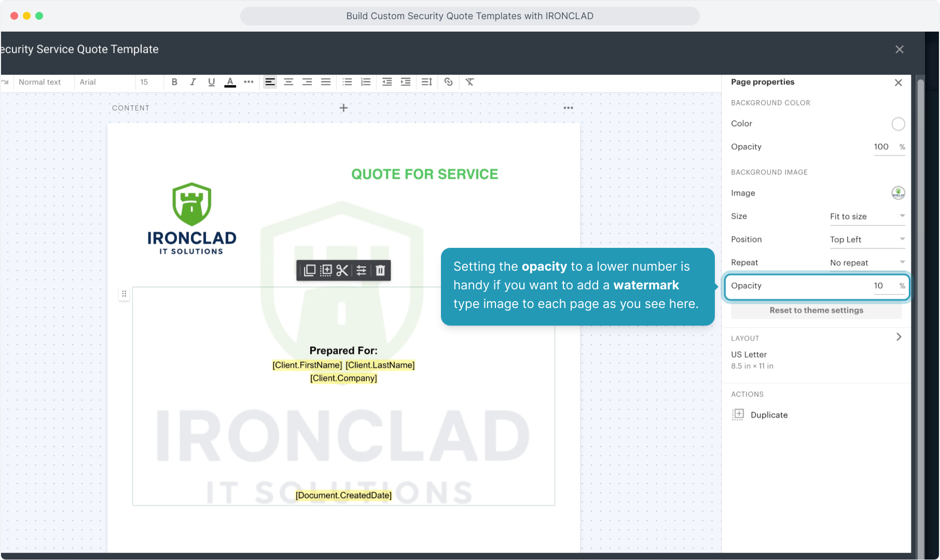The height and width of the screenshot is (560, 940).
Task: Open the Arial font menu
Action: 88,82
